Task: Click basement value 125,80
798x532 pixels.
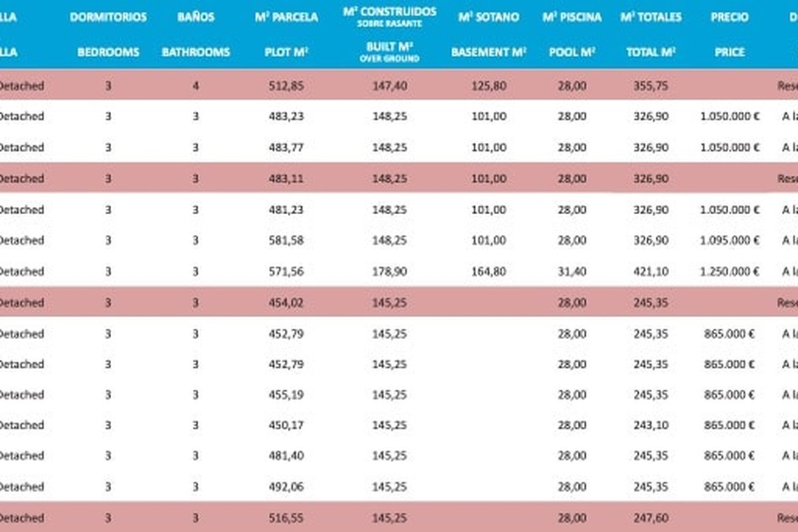Action: (488, 85)
